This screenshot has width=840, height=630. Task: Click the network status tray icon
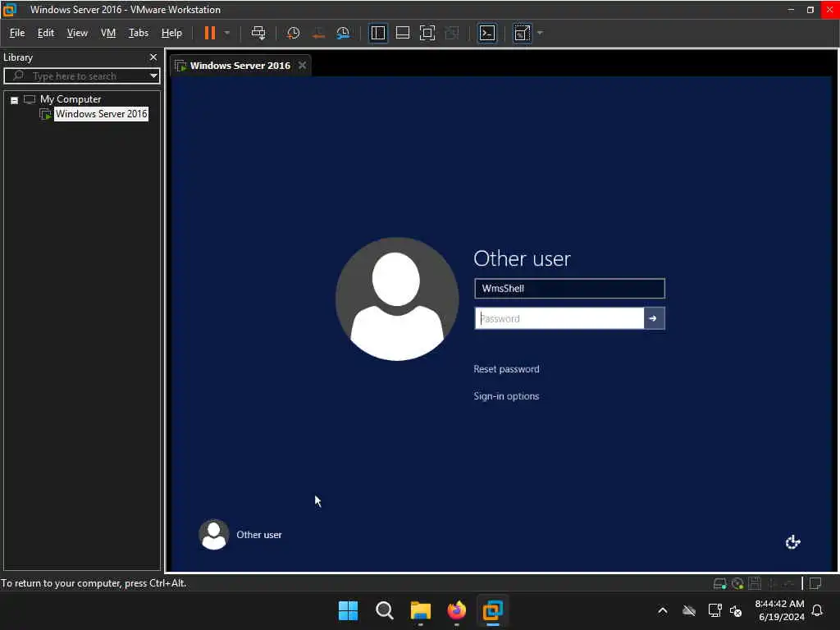pos(714,610)
